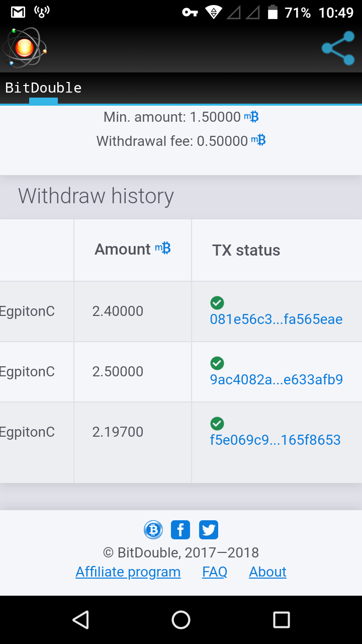Tap green checkmark for 081e56c3 transaction

pyautogui.click(x=217, y=303)
